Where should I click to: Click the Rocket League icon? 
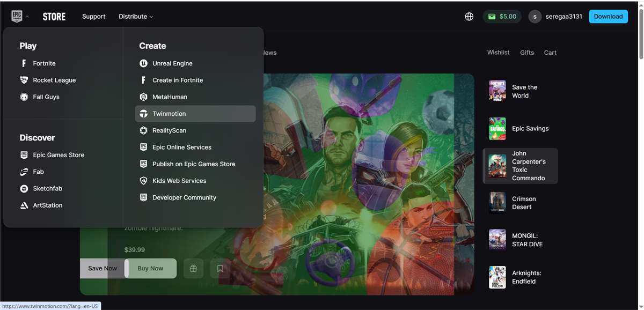pyautogui.click(x=24, y=80)
